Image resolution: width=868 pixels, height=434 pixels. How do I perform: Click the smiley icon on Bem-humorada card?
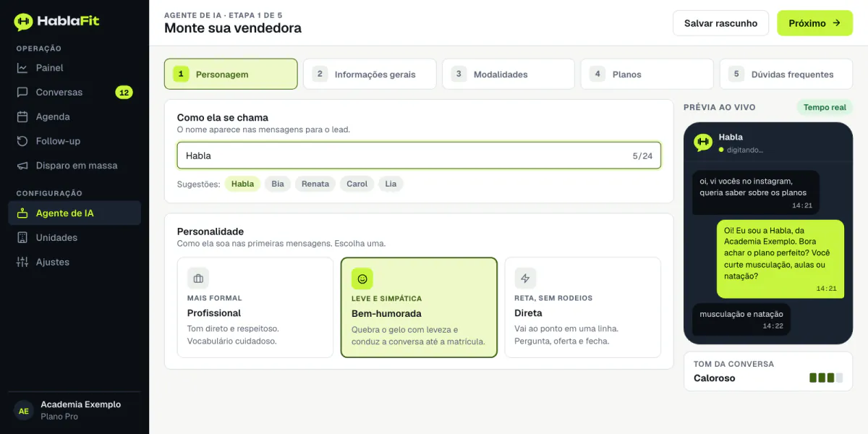(x=362, y=278)
